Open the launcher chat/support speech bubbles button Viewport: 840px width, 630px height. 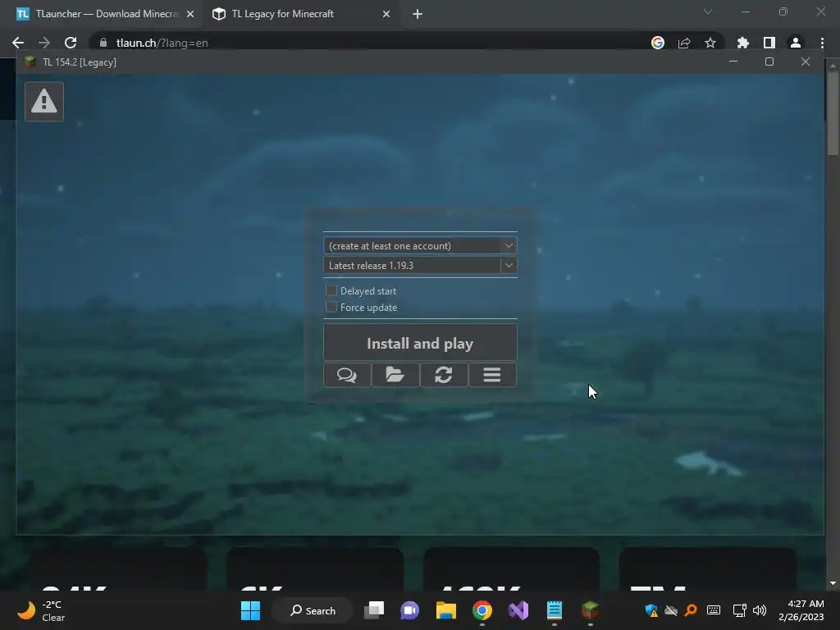(x=347, y=374)
